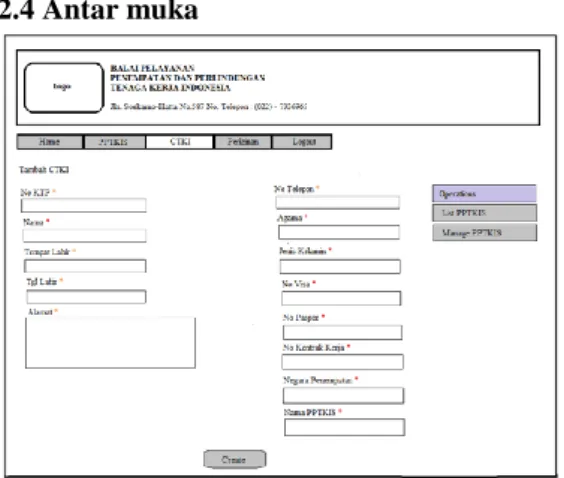Open the Home tab
Image resolution: width=564 pixels, height=478 pixels.
50,142
